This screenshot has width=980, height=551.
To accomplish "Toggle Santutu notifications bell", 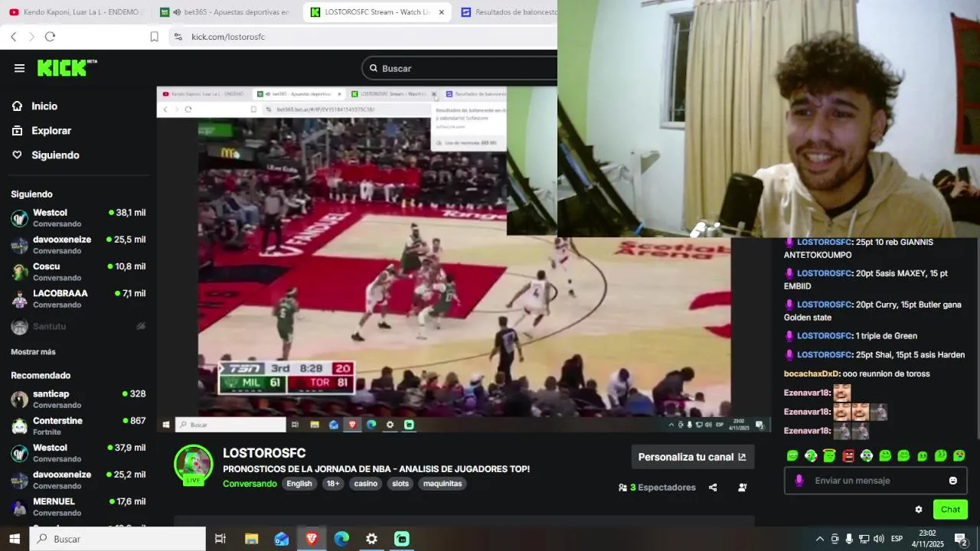I will 141,326.
